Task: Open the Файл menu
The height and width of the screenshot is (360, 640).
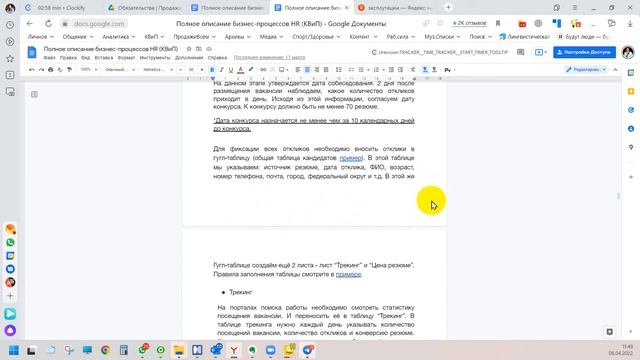Action: pos(49,58)
